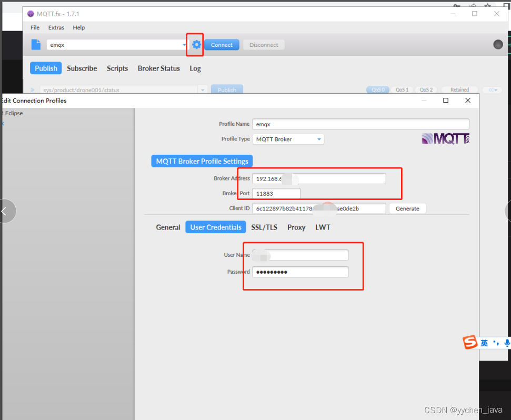Switch to the Broker Status tab
The height and width of the screenshot is (420, 511).
click(x=159, y=68)
